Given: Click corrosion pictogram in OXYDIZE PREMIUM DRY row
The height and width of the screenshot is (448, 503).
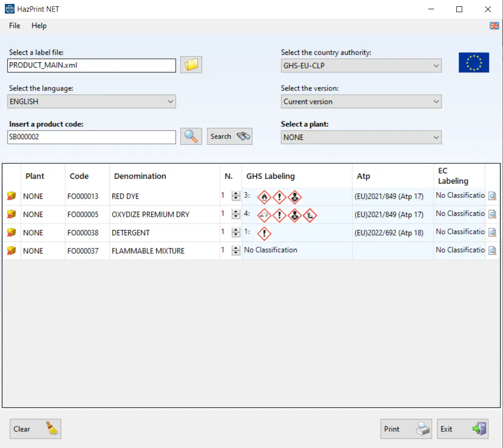Looking at the screenshot, I should pos(264,215).
